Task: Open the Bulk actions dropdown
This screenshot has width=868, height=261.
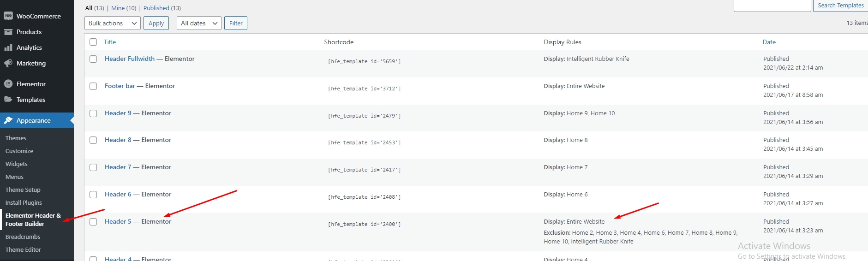Action: click(112, 23)
